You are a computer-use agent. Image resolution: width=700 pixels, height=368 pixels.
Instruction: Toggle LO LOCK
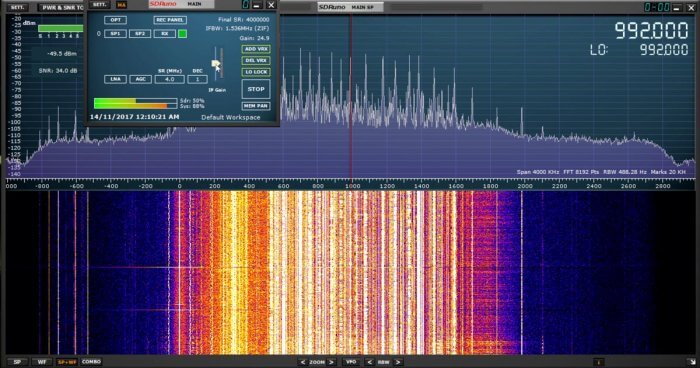[x=256, y=72]
